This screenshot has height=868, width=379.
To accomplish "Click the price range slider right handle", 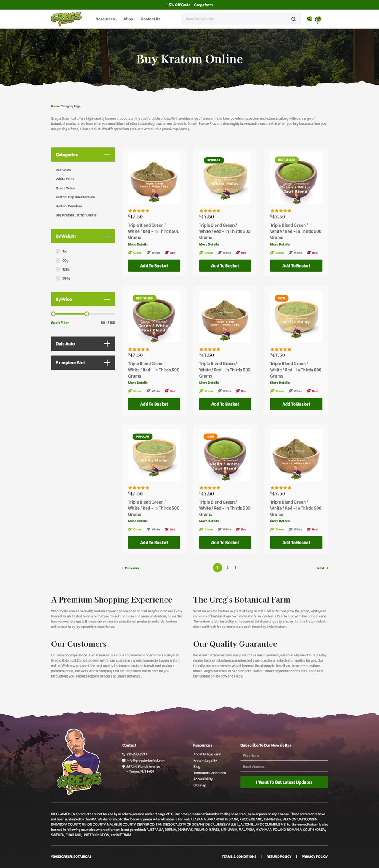I will (87, 314).
